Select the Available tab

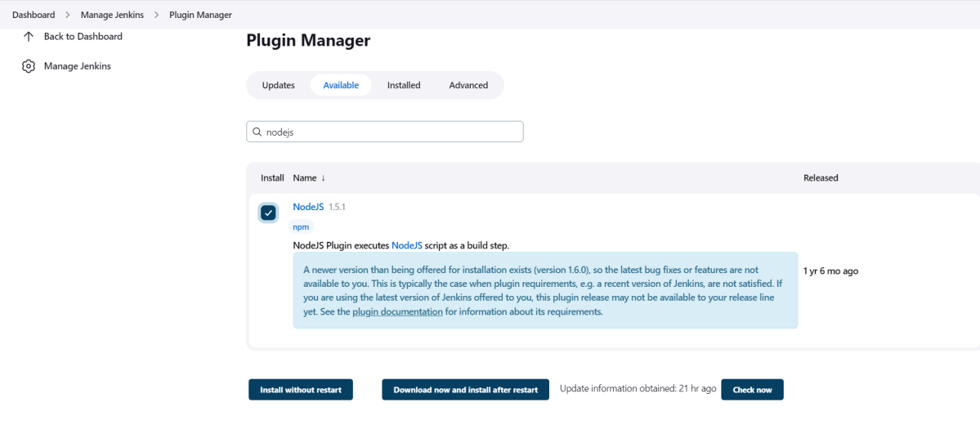[x=341, y=85]
